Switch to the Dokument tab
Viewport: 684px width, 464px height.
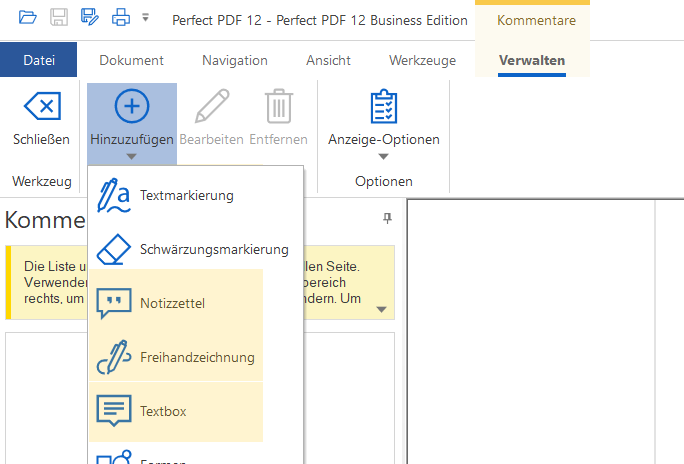[131, 61]
